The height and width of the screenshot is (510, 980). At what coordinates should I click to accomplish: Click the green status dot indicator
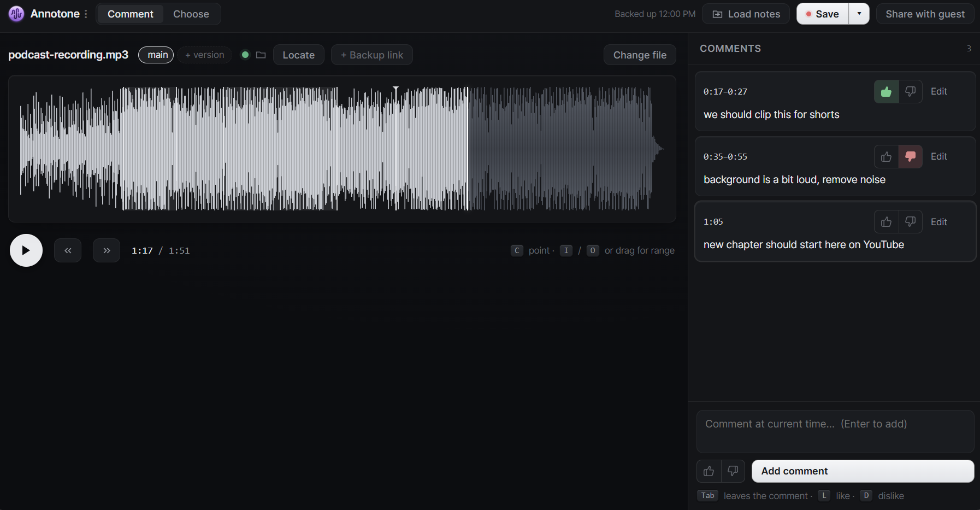(x=245, y=55)
